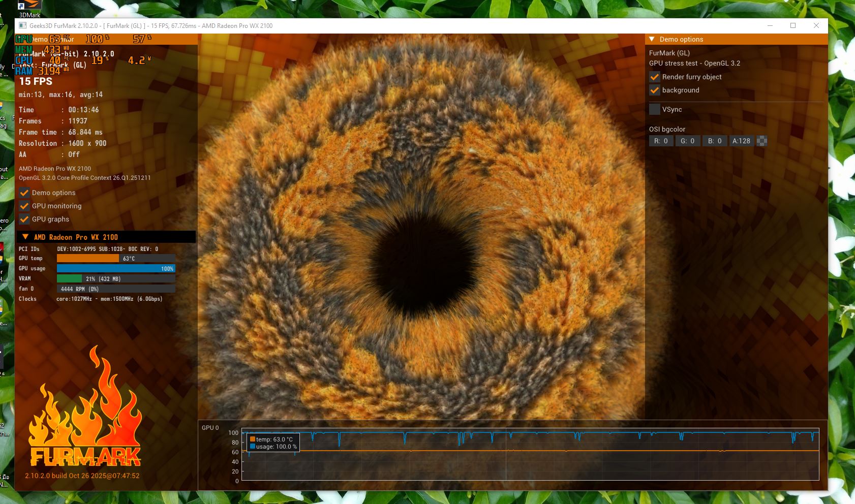Click the FurMark app icon in title bar
Image resolution: width=855 pixels, height=504 pixels.
[x=23, y=25]
